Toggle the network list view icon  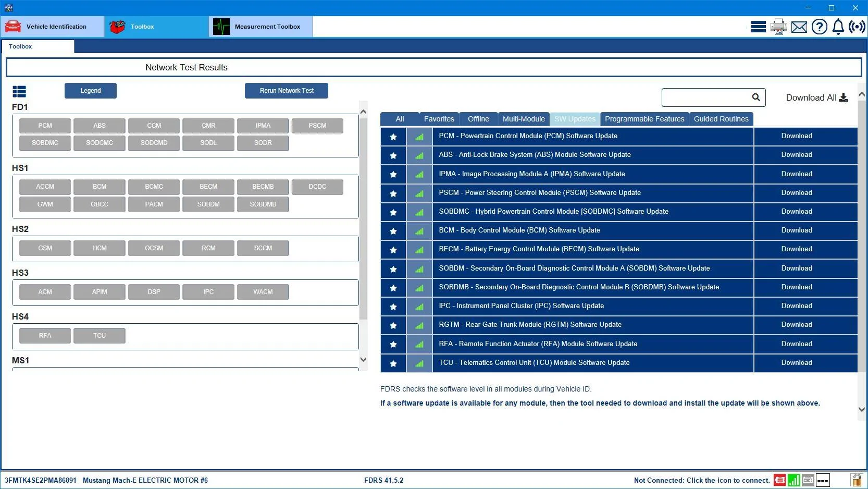click(19, 92)
